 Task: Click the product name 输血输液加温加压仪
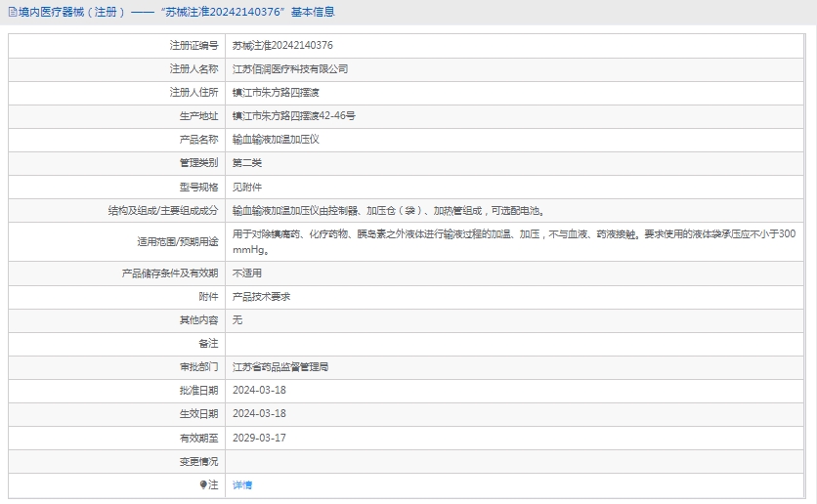pyautogui.click(x=276, y=140)
